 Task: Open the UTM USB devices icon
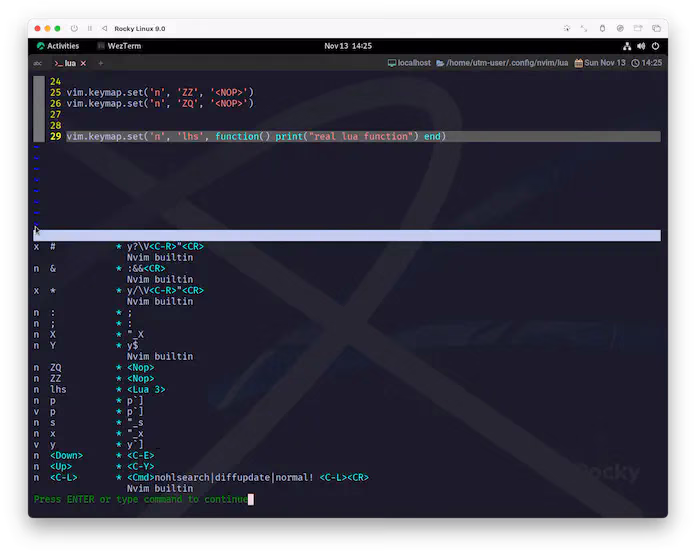point(602,28)
